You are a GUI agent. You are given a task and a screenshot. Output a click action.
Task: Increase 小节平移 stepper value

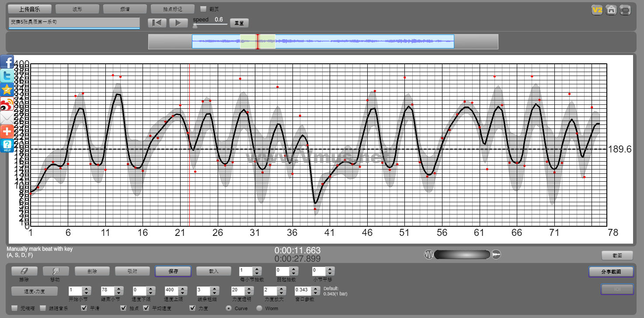point(331,269)
